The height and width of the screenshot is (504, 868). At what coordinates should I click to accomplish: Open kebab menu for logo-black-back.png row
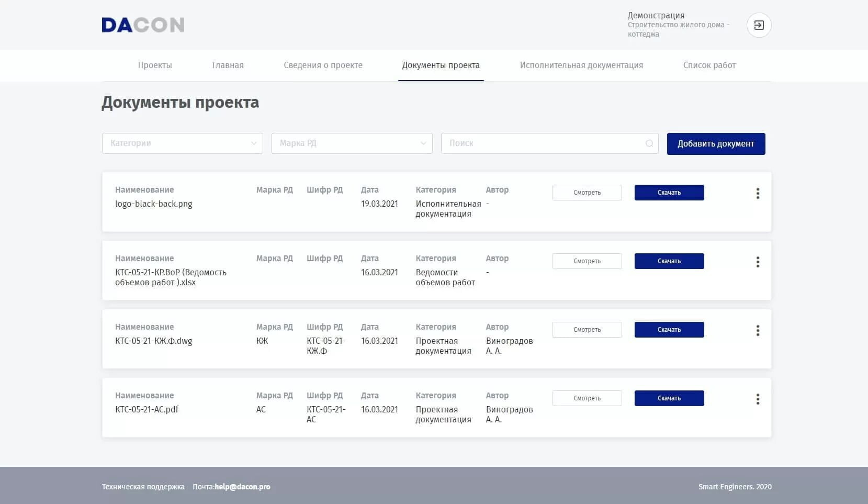pos(758,193)
